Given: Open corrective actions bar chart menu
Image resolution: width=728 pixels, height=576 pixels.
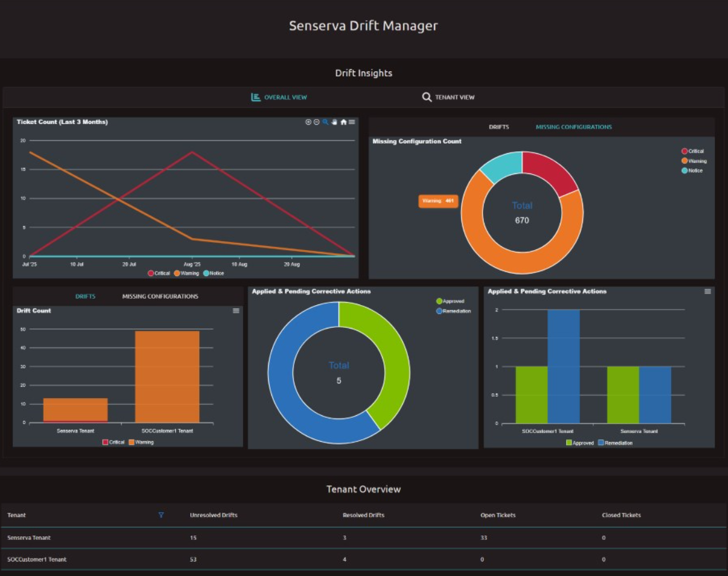Looking at the screenshot, I should tap(708, 292).
